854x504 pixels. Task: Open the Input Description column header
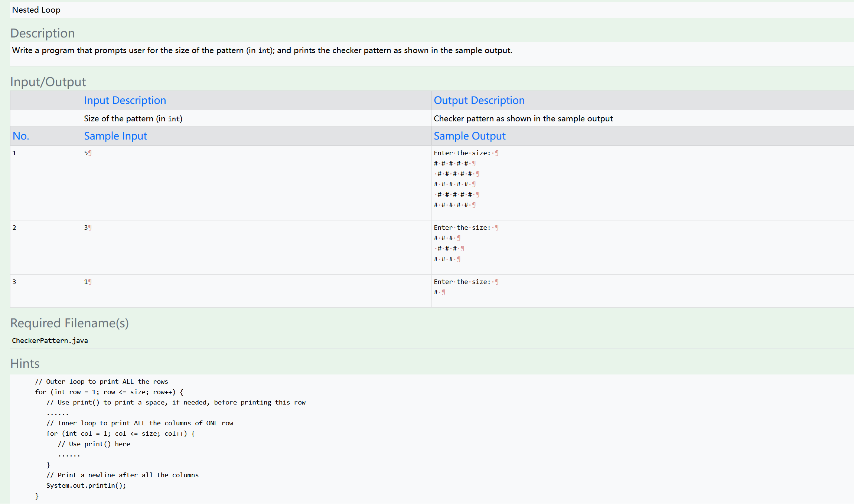tap(125, 100)
